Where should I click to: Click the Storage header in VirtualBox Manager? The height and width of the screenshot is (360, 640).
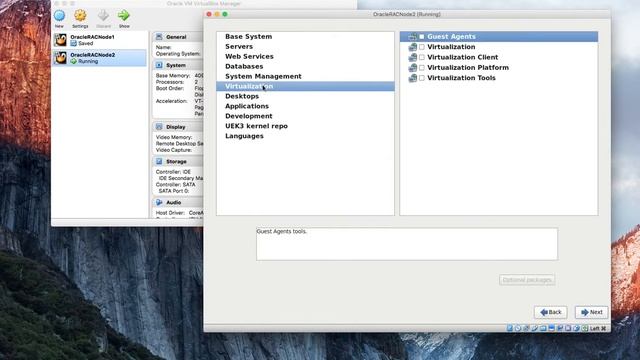coord(176,162)
